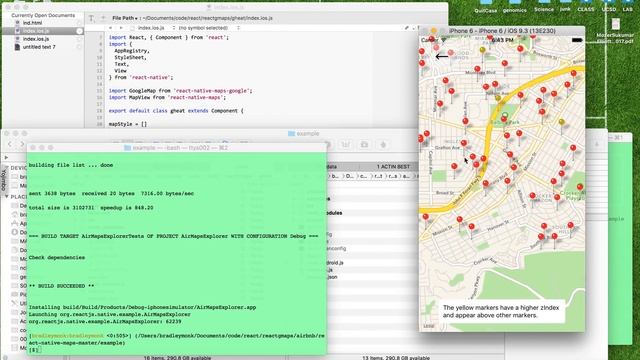Click the mapStyle = [] code line

(x=128, y=124)
